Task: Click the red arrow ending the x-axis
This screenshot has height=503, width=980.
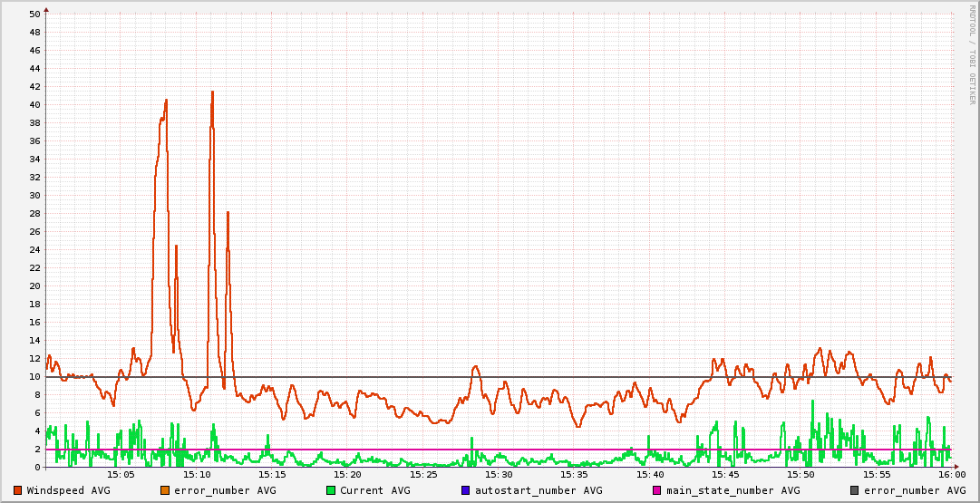Action: click(957, 468)
